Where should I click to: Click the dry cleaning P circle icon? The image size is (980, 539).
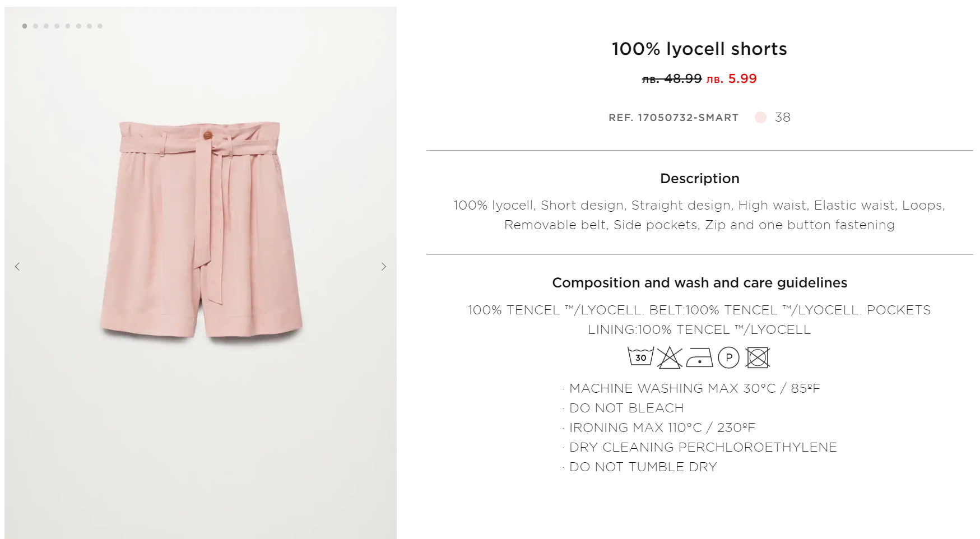(728, 357)
